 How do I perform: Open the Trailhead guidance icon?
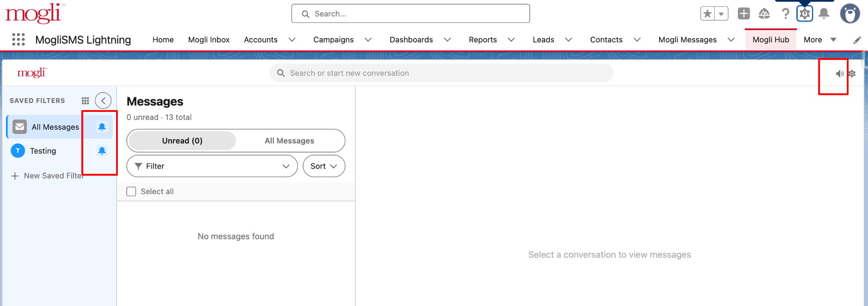(x=764, y=14)
